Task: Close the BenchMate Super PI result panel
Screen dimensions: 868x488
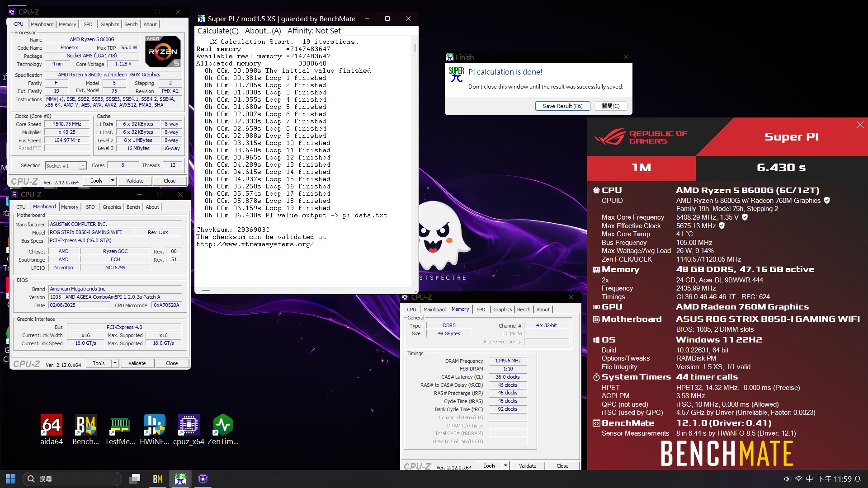Action: tap(860, 125)
